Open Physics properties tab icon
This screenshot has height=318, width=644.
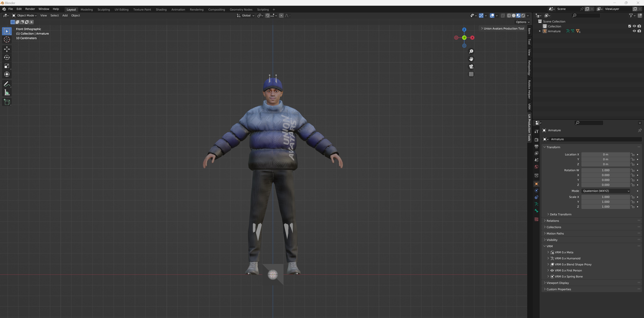(536, 191)
